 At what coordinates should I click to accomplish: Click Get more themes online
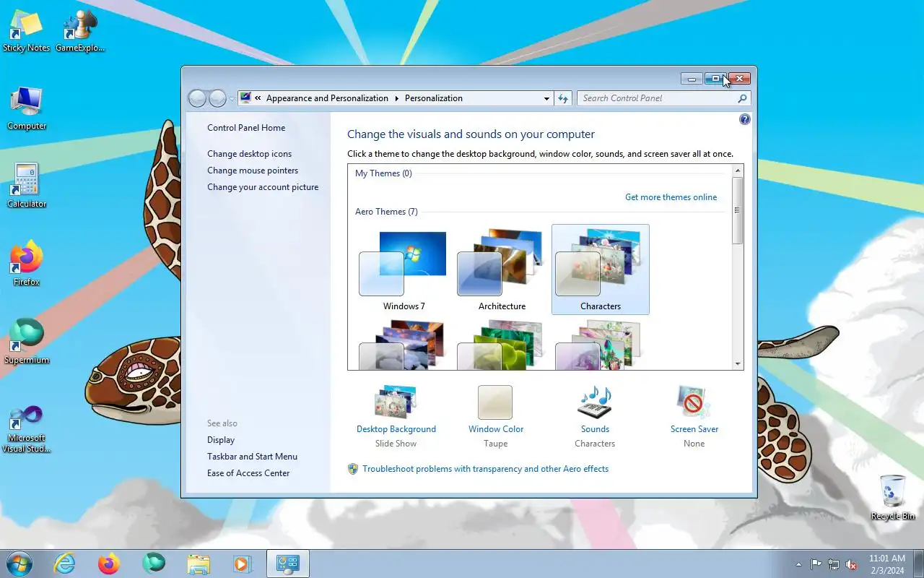pyautogui.click(x=671, y=197)
